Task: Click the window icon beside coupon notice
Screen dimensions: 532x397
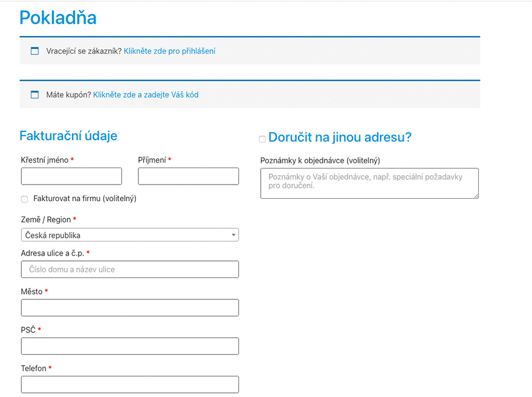Action: [35, 95]
